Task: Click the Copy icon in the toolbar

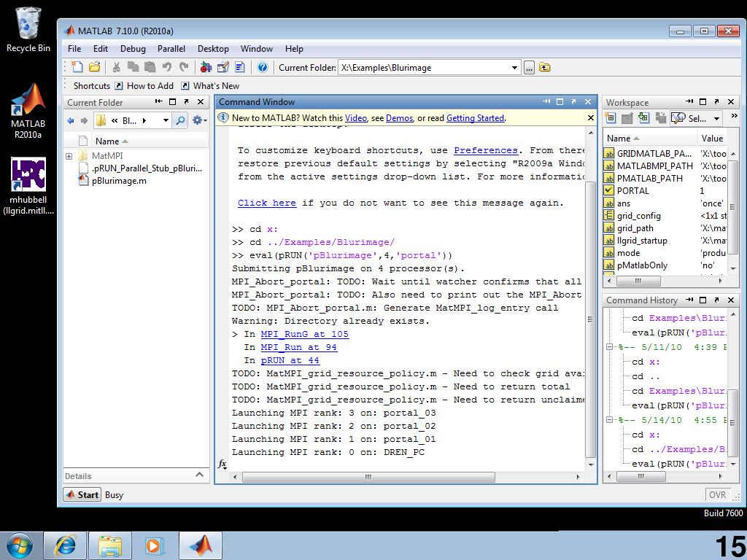Action: [x=133, y=67]
